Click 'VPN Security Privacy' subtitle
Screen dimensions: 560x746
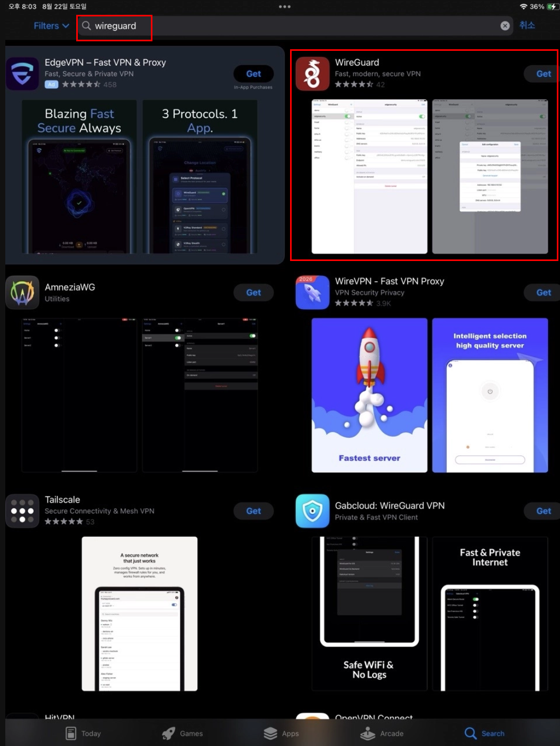[369, 292]
